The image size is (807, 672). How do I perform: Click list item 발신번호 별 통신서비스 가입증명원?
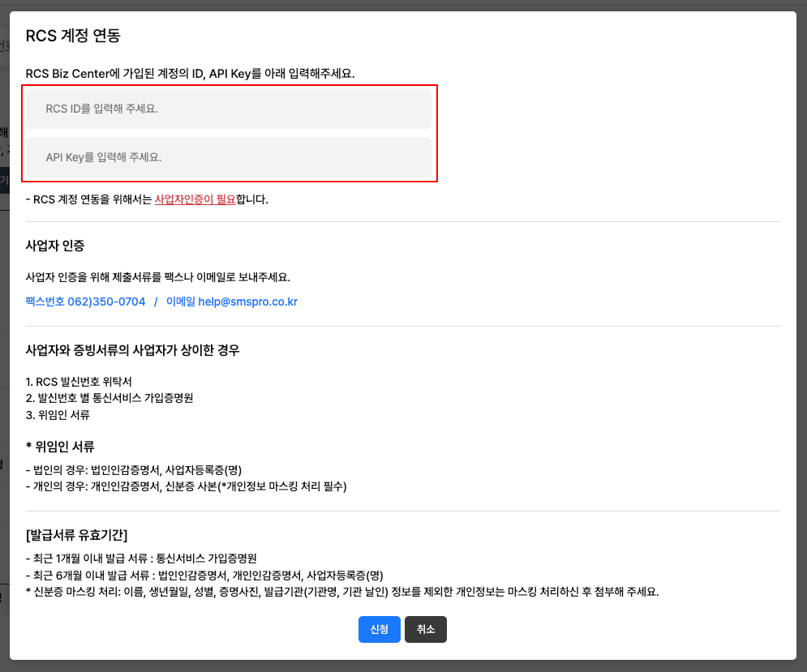pos(109,398)
